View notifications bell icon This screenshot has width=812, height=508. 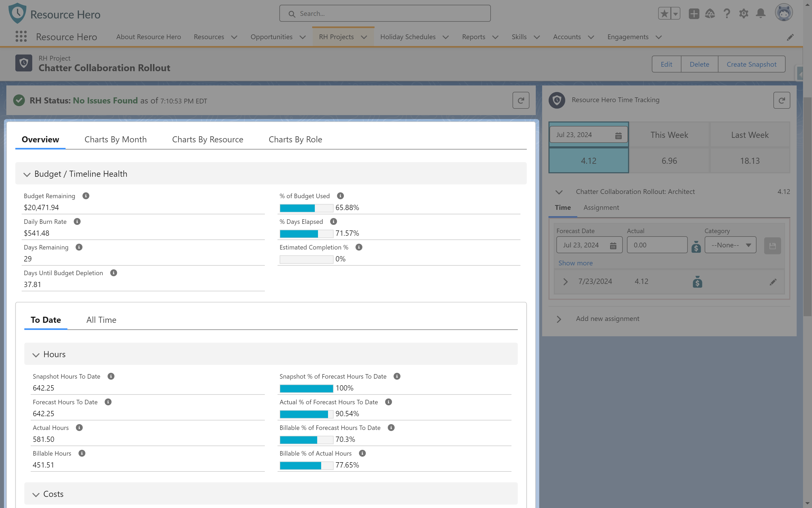click(x=761, y=13)
